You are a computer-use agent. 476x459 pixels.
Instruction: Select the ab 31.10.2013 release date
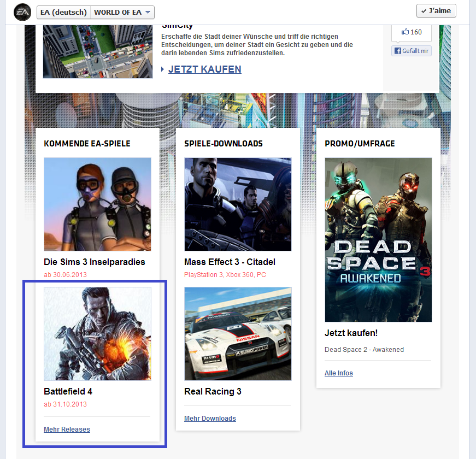65,404
